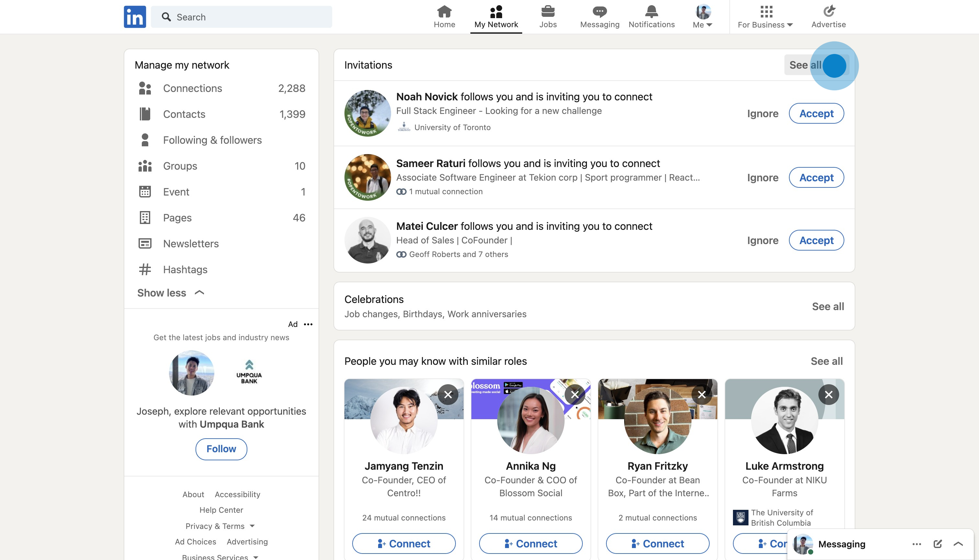The image size is (979, 560).
Task: Open ad options three-dot menu
Action: [x=308, y=324]
